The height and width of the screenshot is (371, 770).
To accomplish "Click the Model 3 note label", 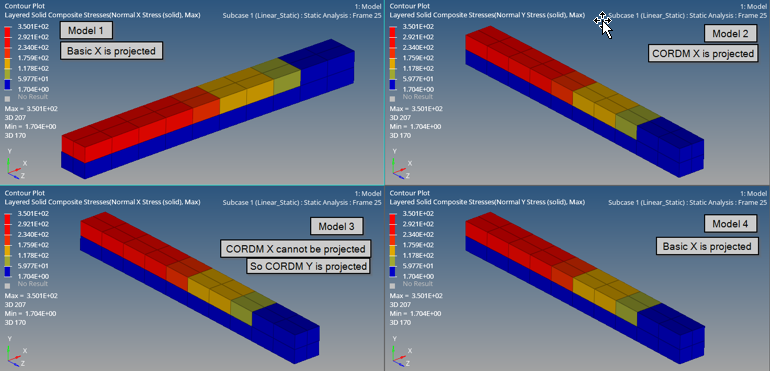I will [x=336, y=226].
